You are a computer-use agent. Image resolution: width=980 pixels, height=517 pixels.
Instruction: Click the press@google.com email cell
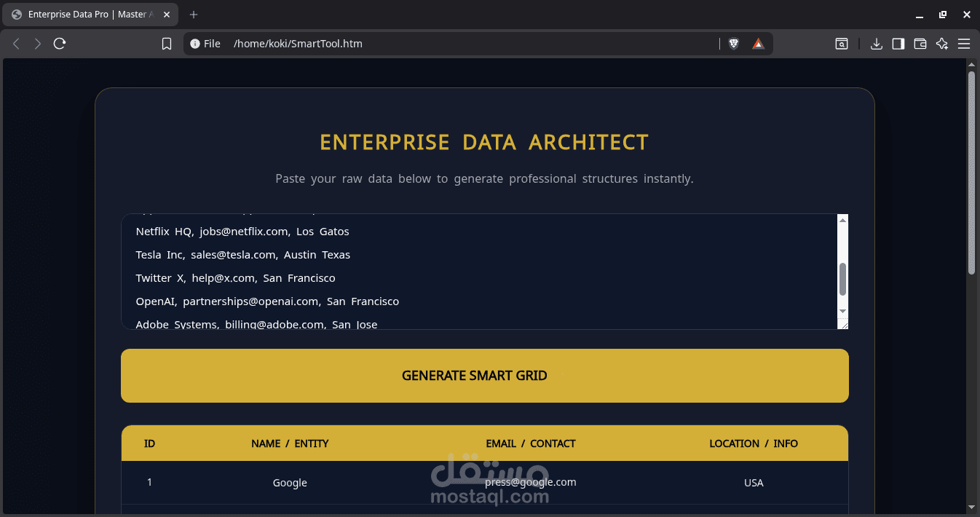click(531, 482)
